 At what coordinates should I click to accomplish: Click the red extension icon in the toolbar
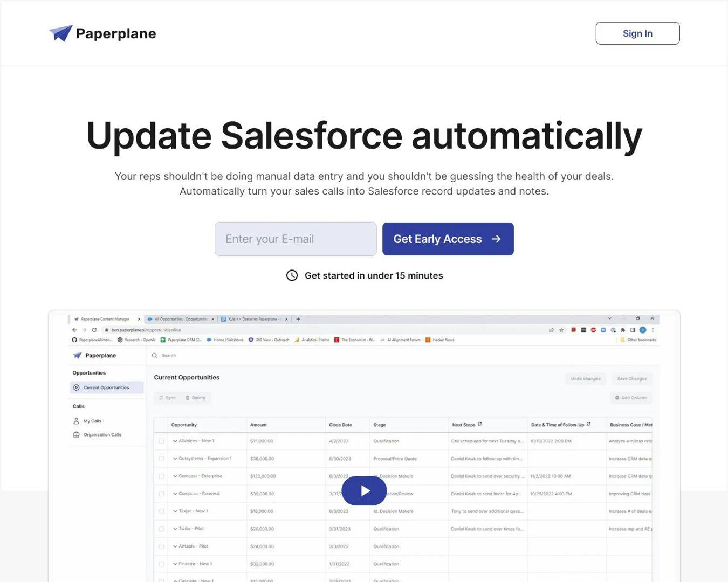574,330
